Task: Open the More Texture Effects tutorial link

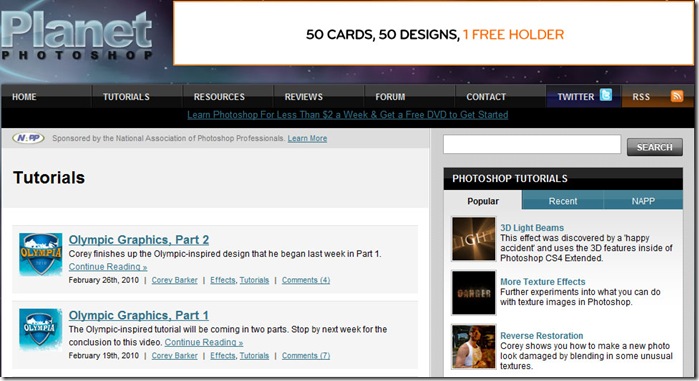Action: (x=543, y=282)
